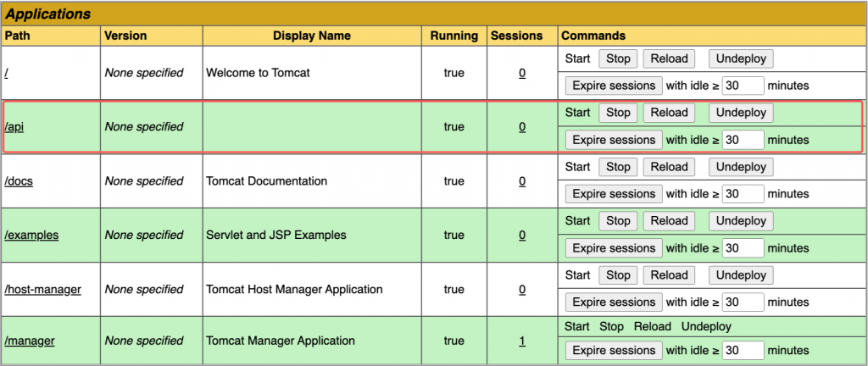This screenshot has height=366, width=868.
Task: Select 'None specified' version in /manager row
Action: coord(144,341)
